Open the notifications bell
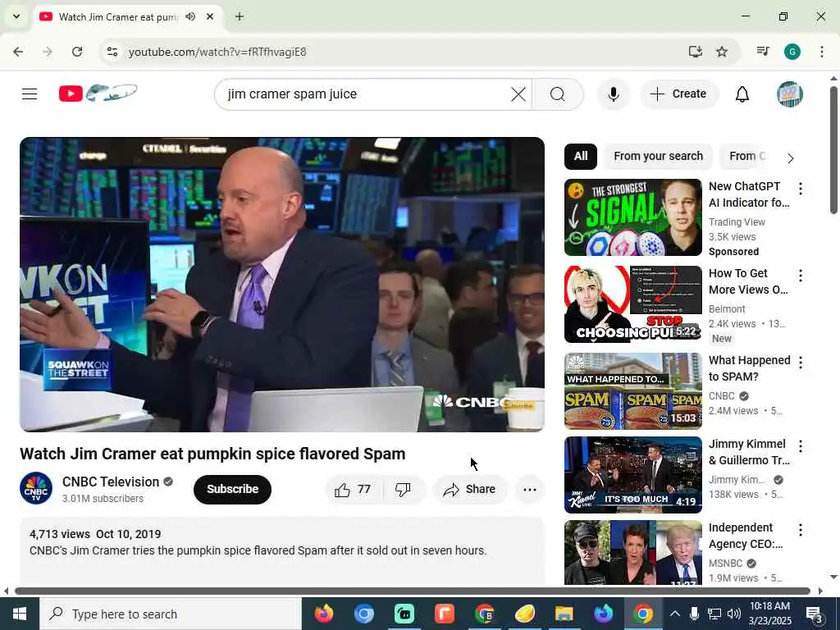The height and width of the screenshot is (630, 840). (x=742, y=94)
